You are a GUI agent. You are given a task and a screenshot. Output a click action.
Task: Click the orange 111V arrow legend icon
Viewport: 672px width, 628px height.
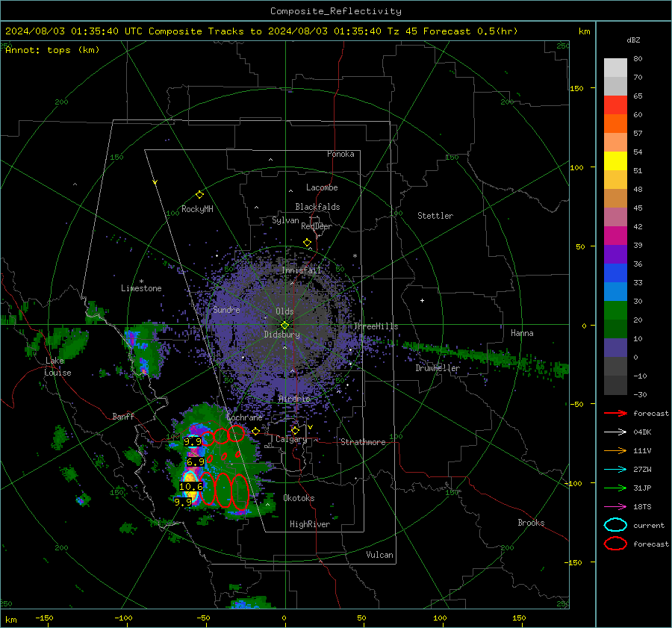point(615,450)
